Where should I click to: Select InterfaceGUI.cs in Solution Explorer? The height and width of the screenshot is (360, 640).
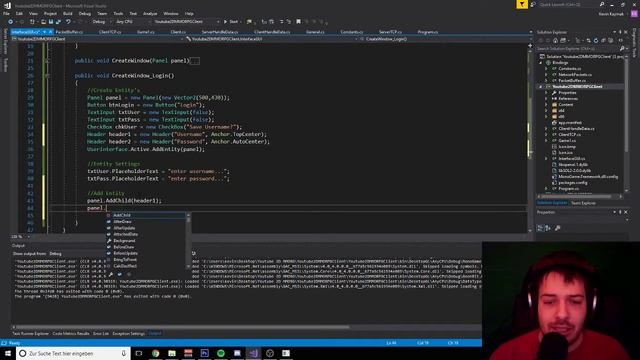[571, 158]
